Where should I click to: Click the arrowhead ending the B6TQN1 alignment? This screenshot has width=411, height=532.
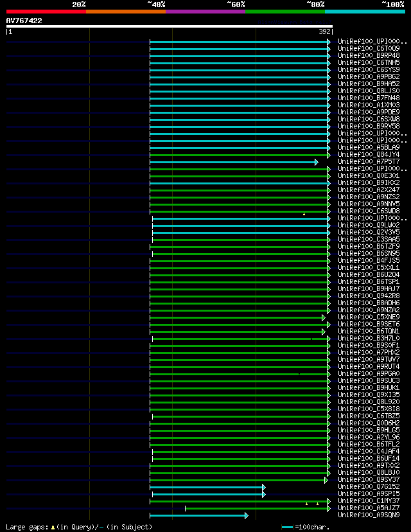pos(324,332)
